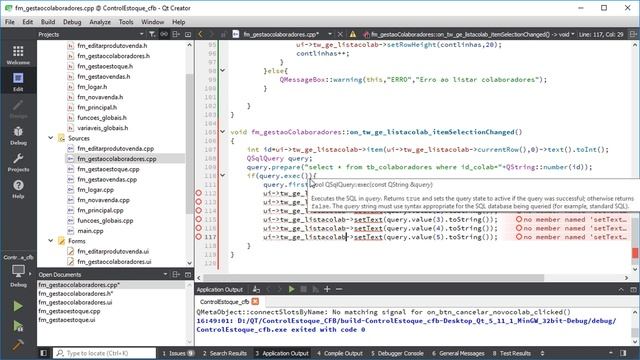The height and width of the screenshot is (360, 640).
Task: Open the Welcome mode
Action: coord(18,55)
